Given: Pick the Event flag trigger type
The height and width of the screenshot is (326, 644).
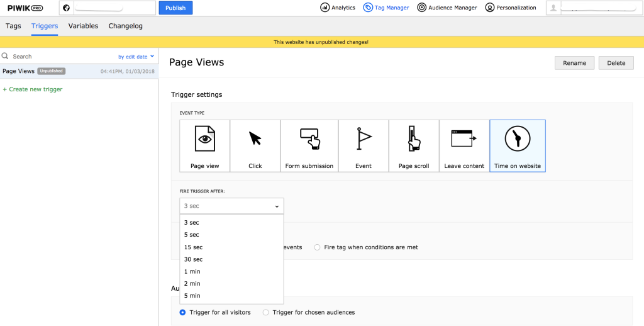Looking at the screenshot, I should (364, 146).
